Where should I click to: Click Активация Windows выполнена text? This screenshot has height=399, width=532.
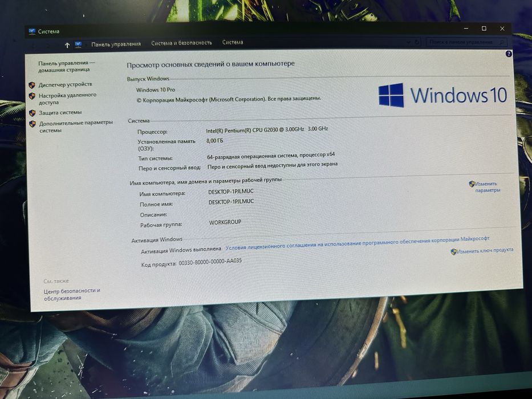click(x=181, y=250)
